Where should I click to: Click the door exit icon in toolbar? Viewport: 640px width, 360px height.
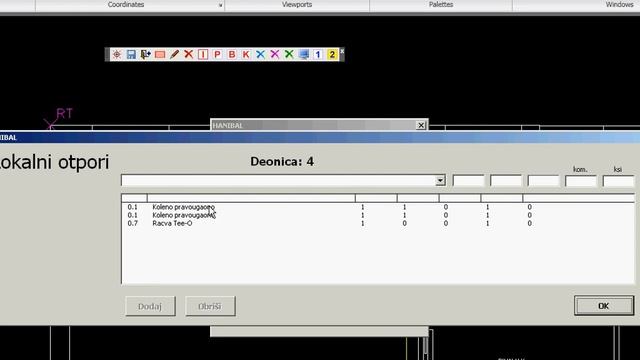pyautogui.click(x=145, y=54)
